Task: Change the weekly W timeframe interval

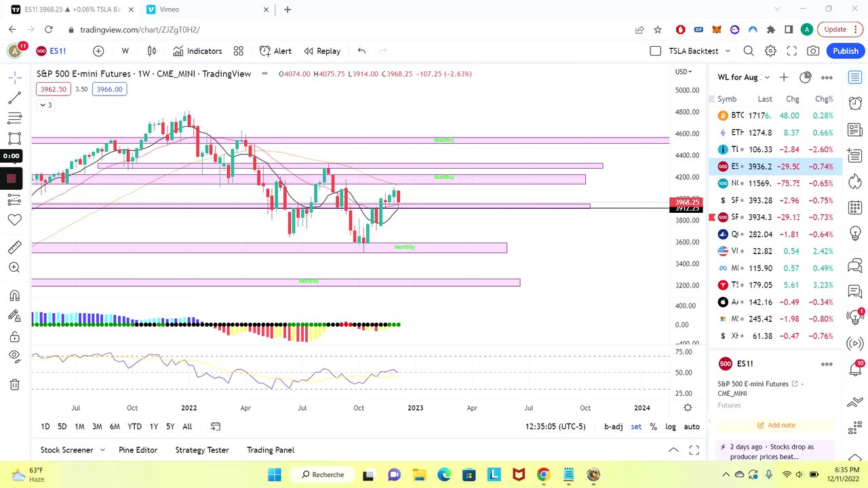Action: point(125,51)
